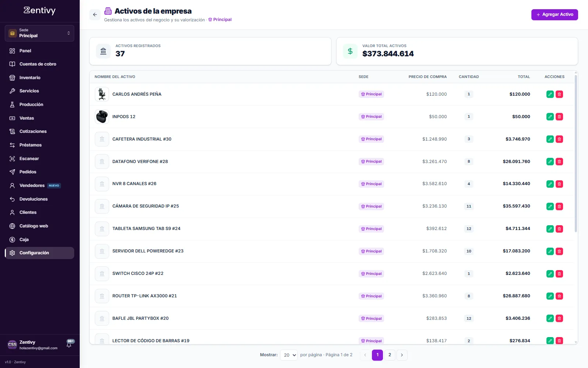Delete the DATAFONO VERIFONE #28 asset
This screenshot has height=368, width=588.
tap(559, 162)
